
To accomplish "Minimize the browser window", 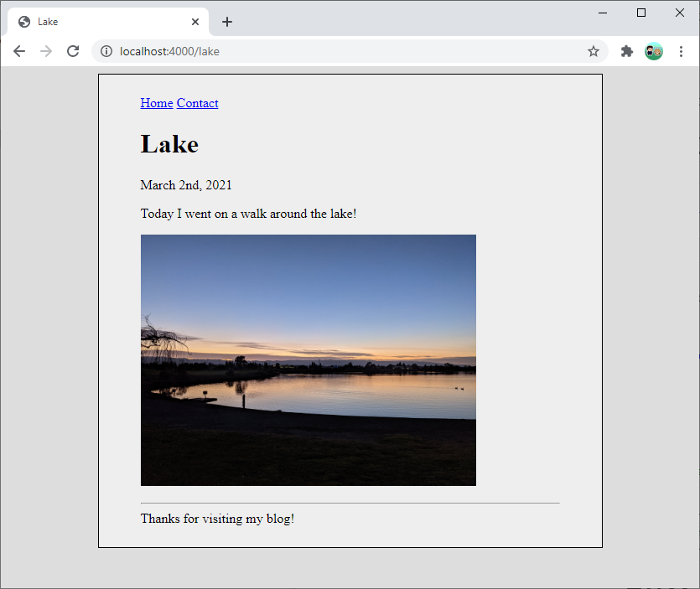I will coord(603,13).
